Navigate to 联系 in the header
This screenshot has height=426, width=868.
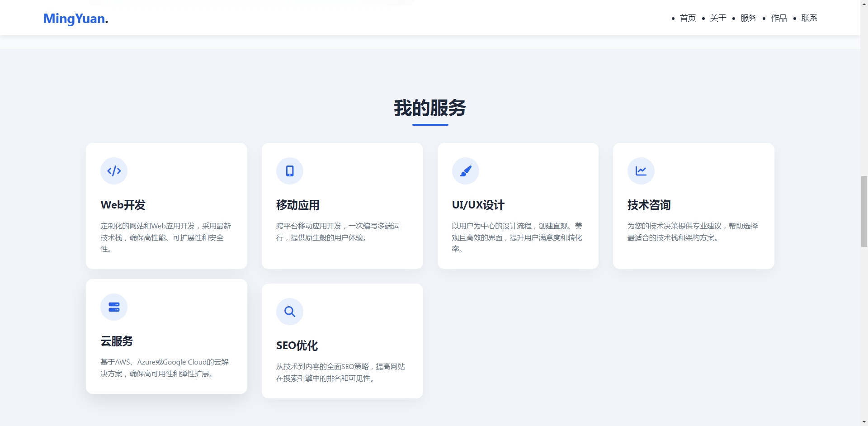[x=809, y=18]
